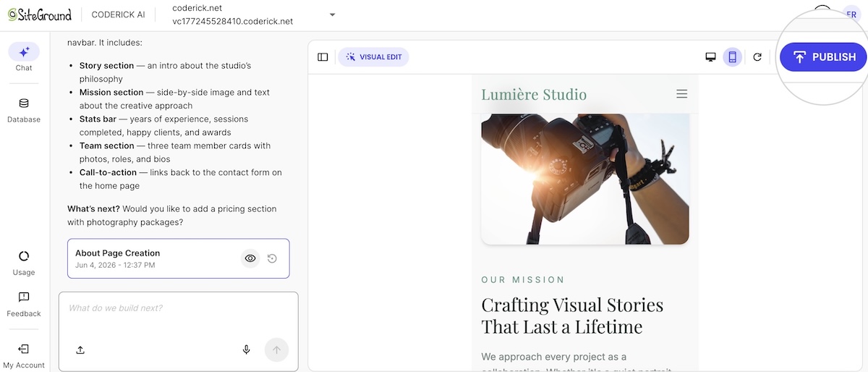Open the Database sidebar section
Image resolution: width=868 pixels, height=372 pixels.
click(x=24, y=110)
